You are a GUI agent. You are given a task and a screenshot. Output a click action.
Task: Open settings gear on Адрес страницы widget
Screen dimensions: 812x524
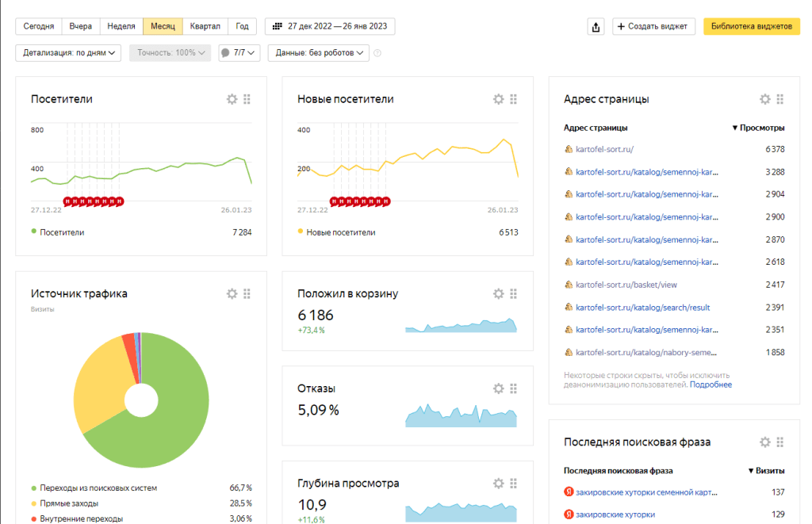click(x=764, y=99)
